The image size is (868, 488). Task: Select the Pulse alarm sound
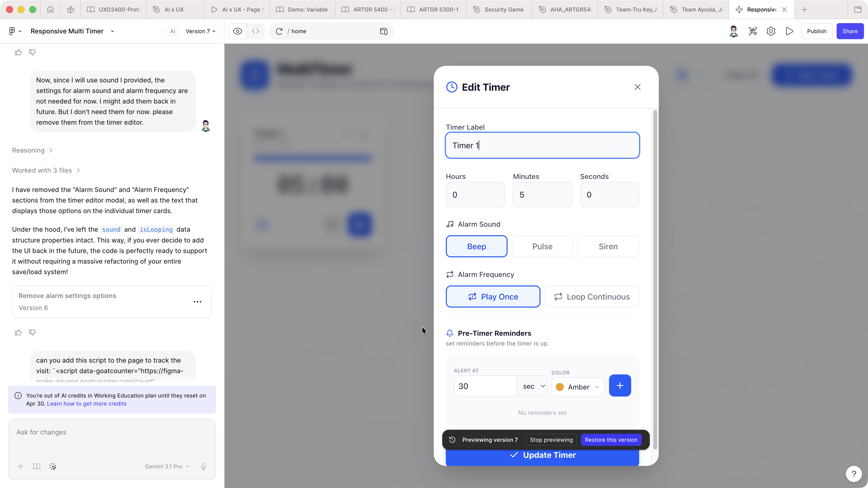pos(542,246)
